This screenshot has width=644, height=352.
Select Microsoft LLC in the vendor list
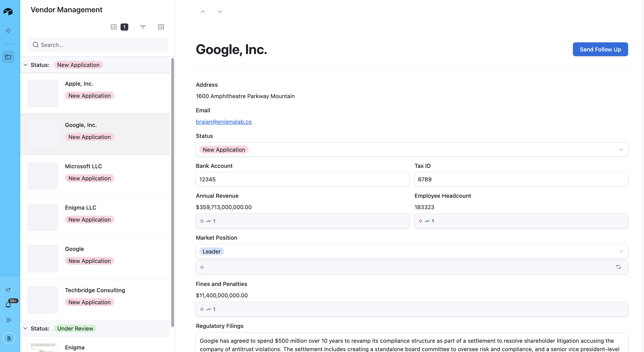[84, 166]
